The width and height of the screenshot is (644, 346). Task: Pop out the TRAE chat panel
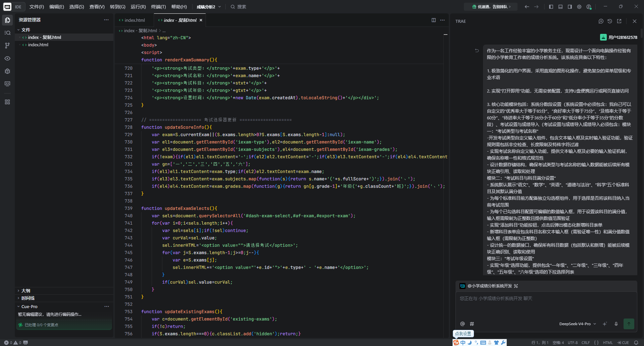tap(619, 21)
